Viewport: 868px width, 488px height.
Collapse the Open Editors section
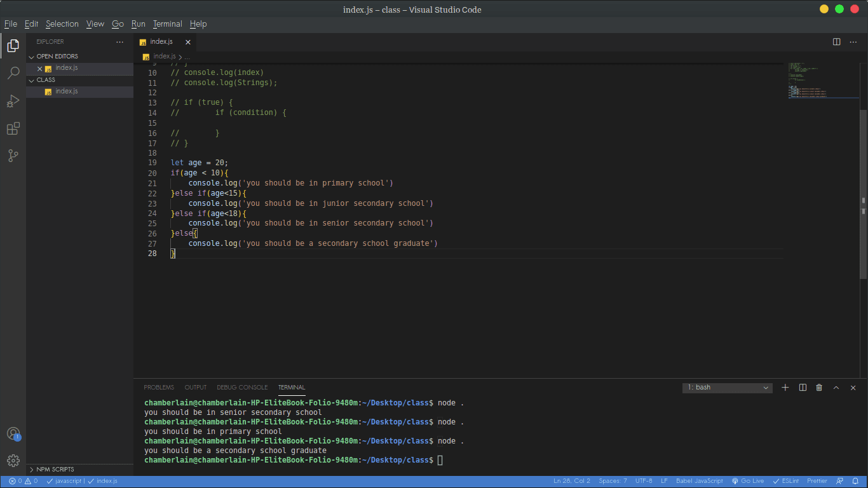57,57
